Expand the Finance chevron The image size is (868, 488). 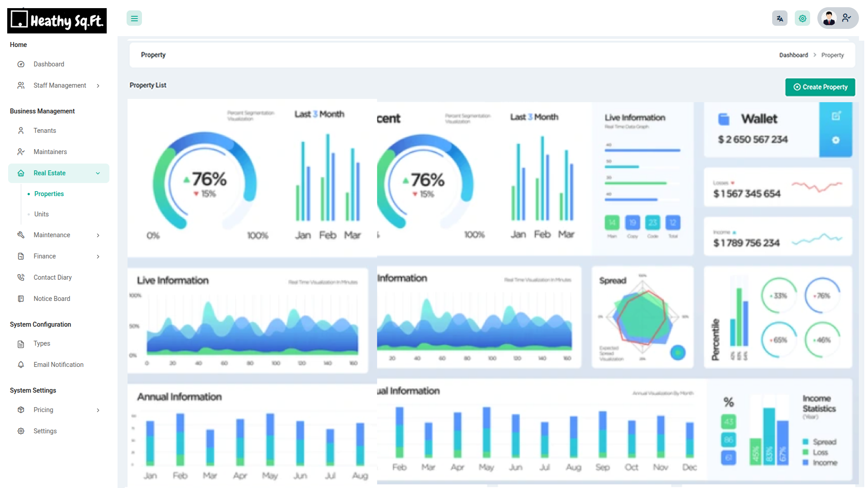click(98, 257)
